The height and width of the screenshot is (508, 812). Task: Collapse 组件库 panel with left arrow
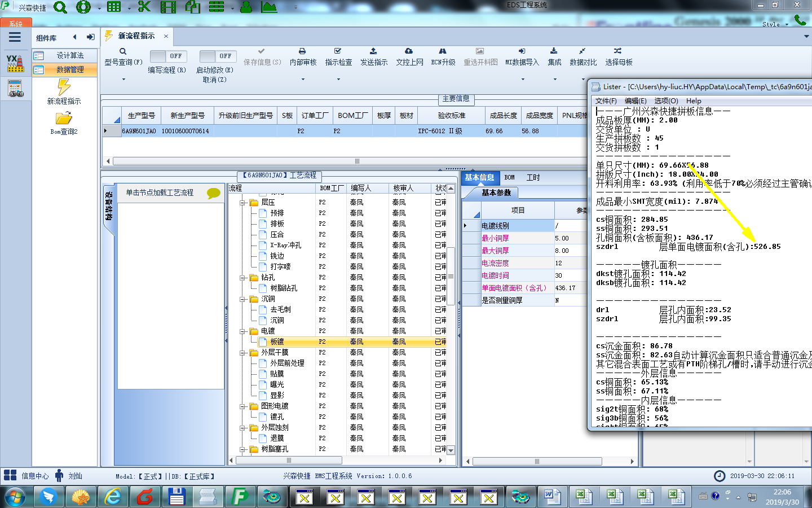click(x=74, y=37)
